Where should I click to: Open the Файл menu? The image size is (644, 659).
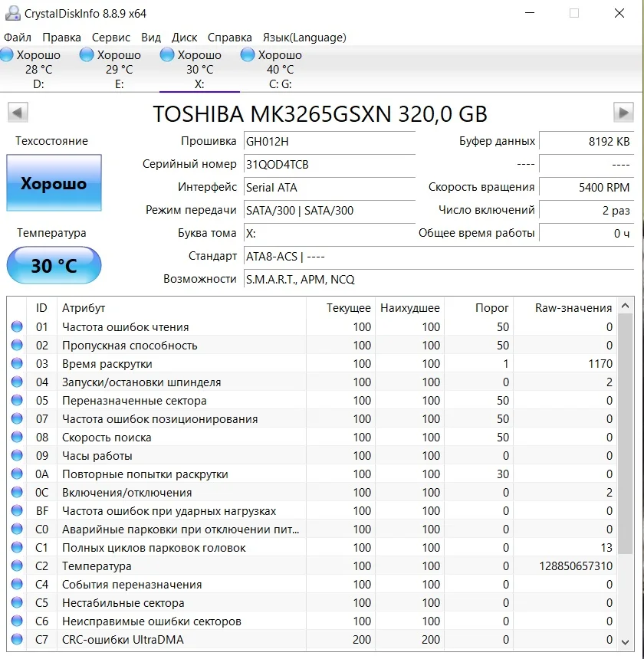point(17,38)
